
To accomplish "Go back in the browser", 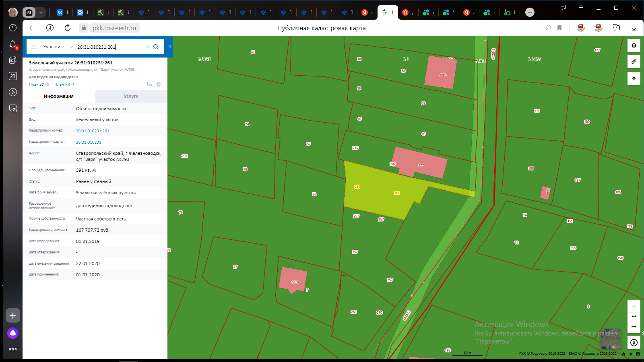I will coord(32,28).
